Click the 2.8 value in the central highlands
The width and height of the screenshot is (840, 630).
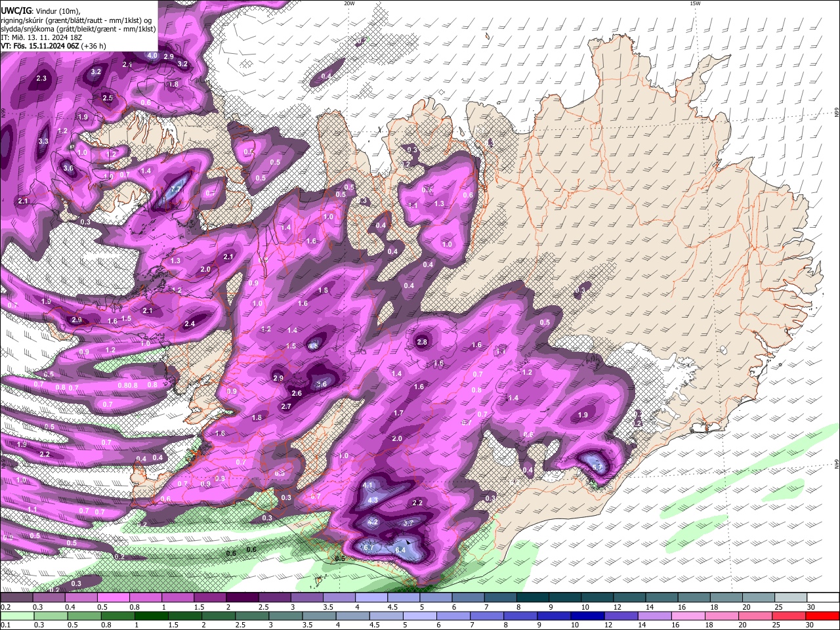point(422,342)
